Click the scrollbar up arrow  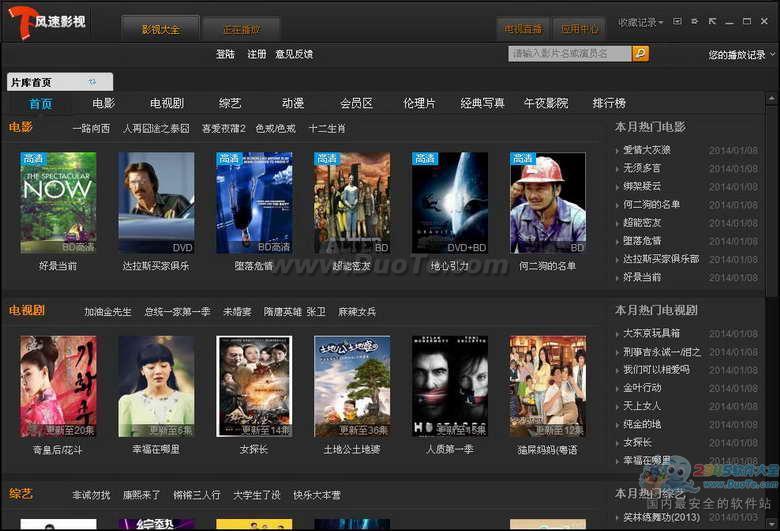coord(772,99)
